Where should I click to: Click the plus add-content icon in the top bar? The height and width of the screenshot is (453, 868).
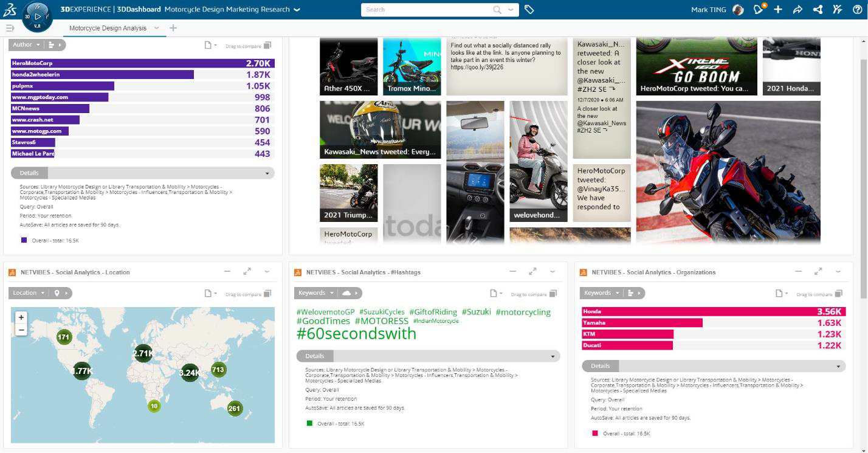point(778,9)
